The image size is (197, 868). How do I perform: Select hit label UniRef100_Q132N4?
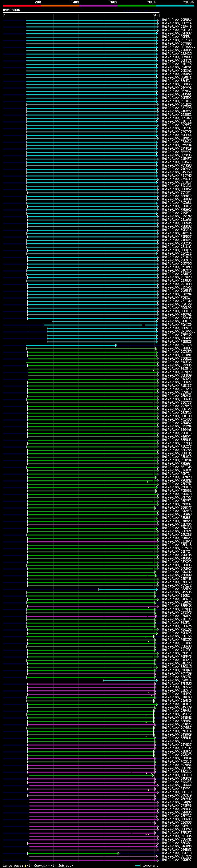click(177, 426)
